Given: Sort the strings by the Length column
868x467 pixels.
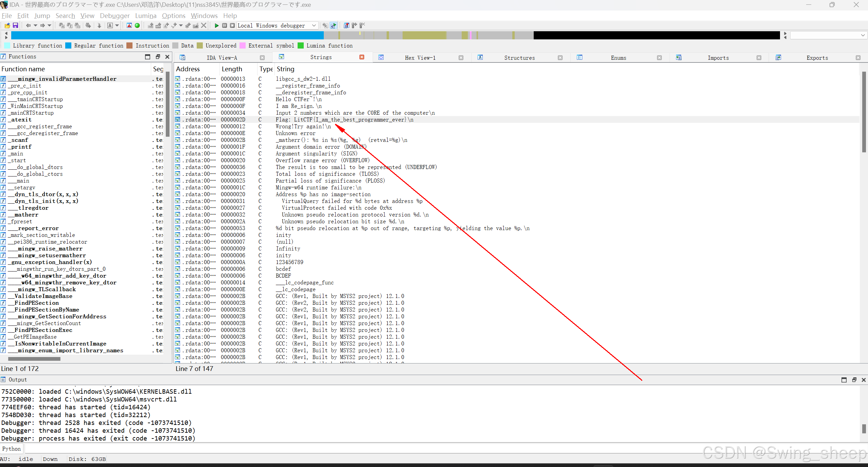Looking at the screenshot, I should click(x=232, y=69).
